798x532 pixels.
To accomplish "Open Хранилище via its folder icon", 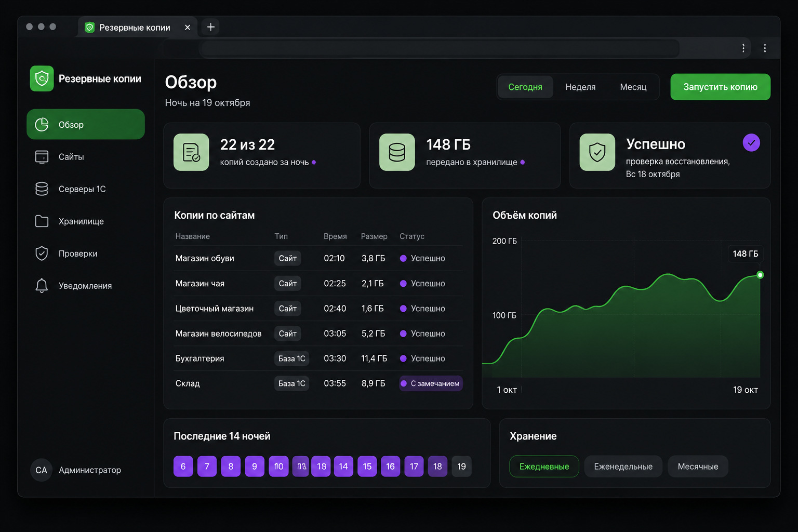I will (x=42, y=221).
